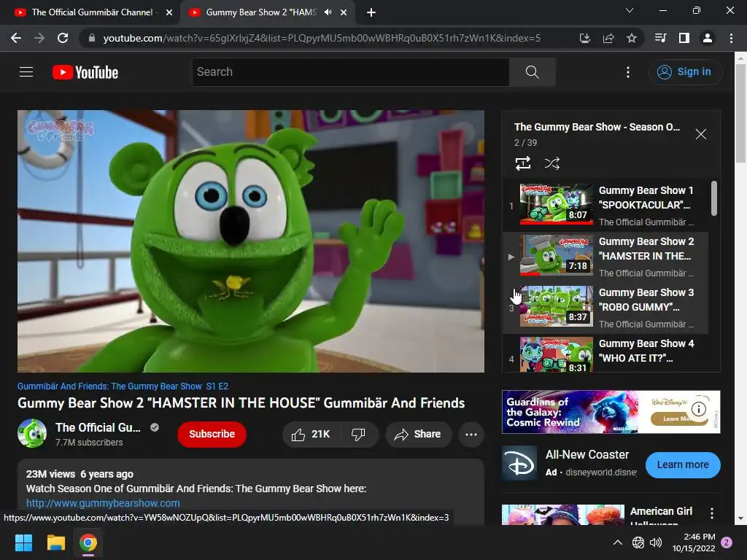Viewport: 747px width, 560px height.
Task: Focus the YouTube Search input field
Action: coord(351,72)
